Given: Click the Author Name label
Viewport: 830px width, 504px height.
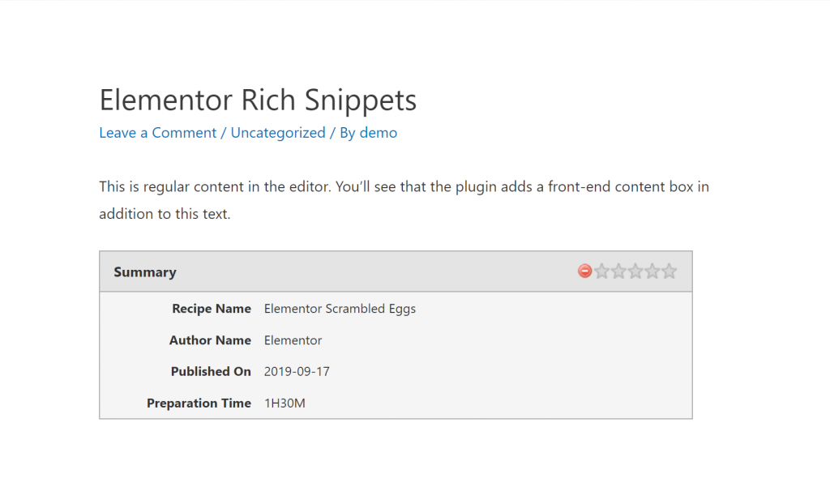Looking at the screenshot, I should (210, 340).
